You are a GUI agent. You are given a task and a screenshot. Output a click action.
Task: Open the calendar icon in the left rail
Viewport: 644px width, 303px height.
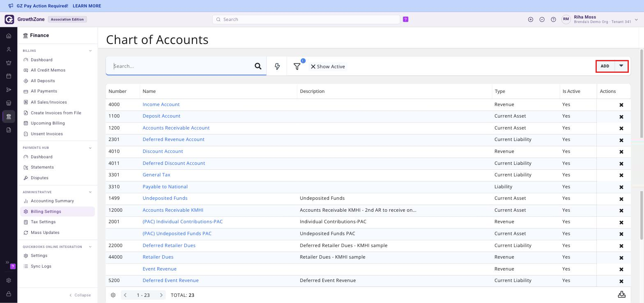(9, 76)
